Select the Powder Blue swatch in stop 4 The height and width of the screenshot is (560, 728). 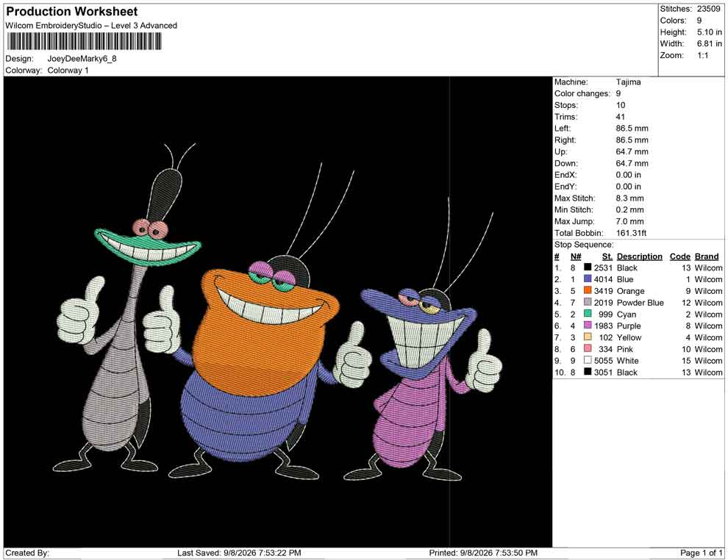(x=588, y=302)
